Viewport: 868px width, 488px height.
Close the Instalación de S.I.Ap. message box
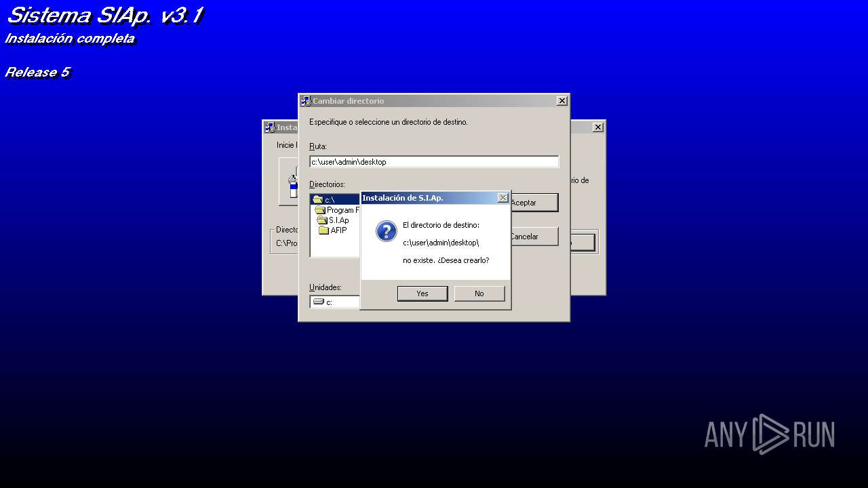502,198
